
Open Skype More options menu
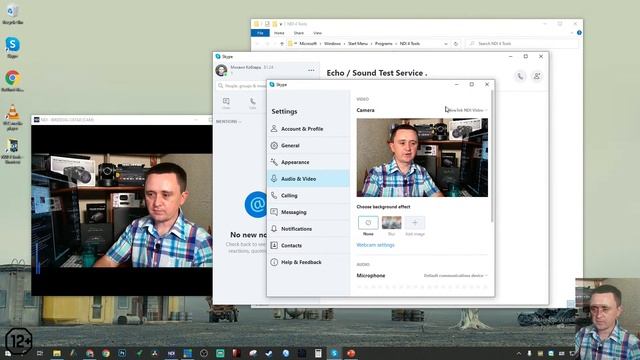tap(311, 70)
